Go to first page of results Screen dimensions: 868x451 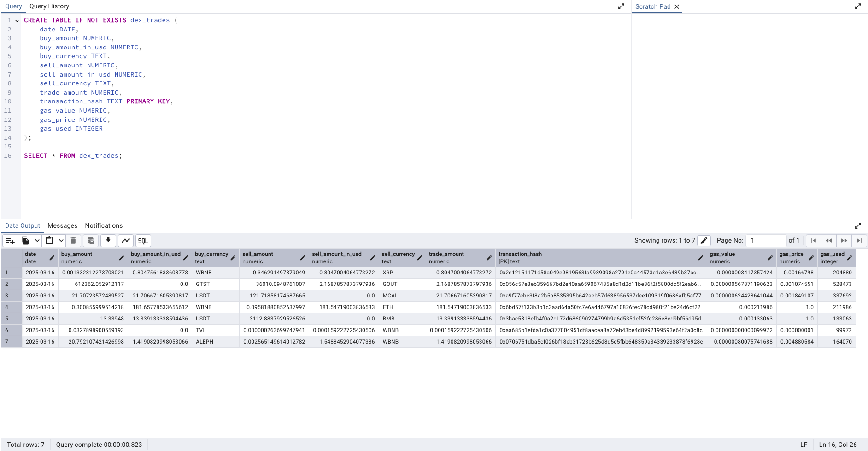814,240
